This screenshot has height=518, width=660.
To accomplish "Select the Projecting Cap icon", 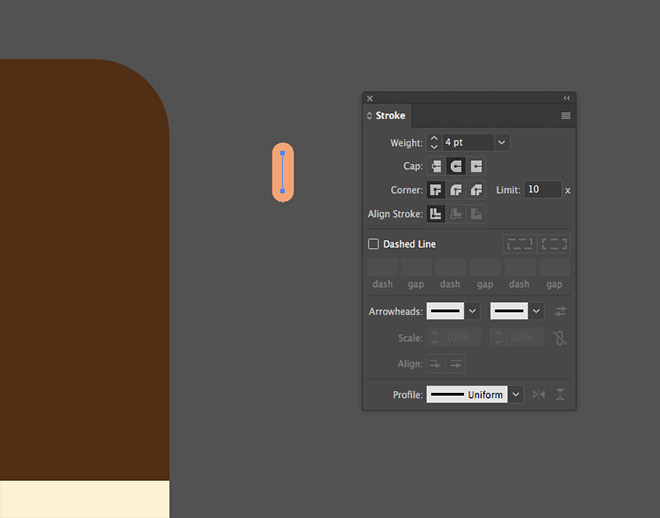I will click(x=476, y=166).
